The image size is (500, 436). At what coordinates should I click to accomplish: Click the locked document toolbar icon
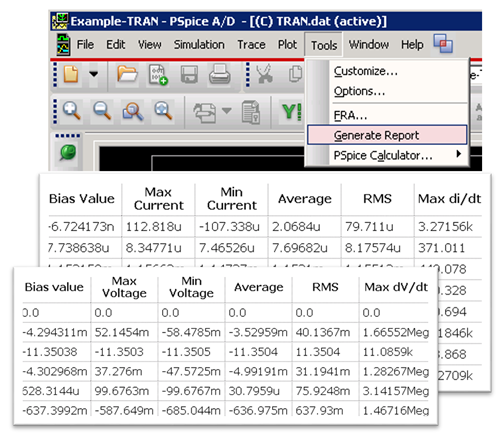[x=251, y=112]
